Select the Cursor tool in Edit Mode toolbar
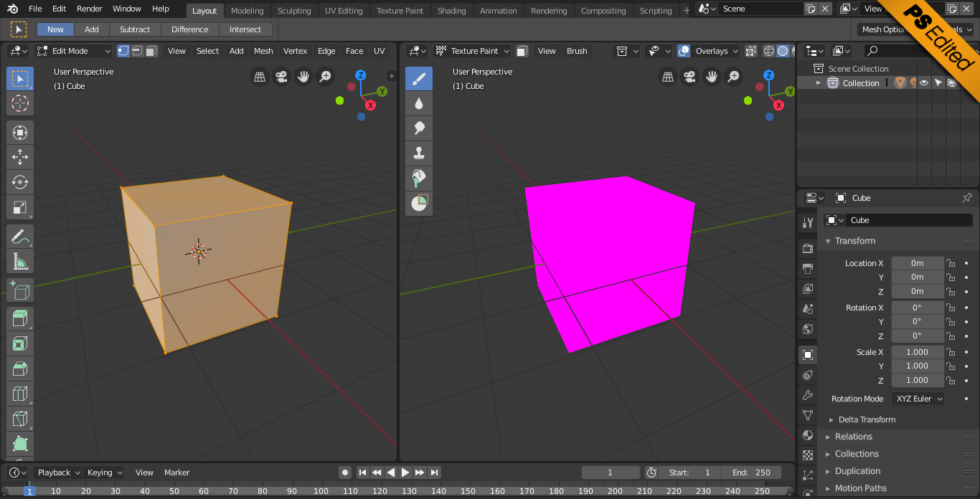This screenshot has width=980, height=499. 20,103
